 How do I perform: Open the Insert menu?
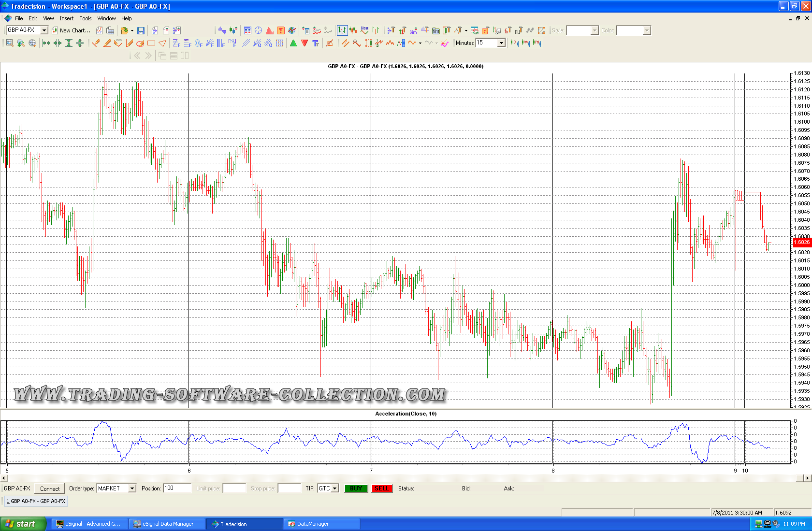coord(67,18)
